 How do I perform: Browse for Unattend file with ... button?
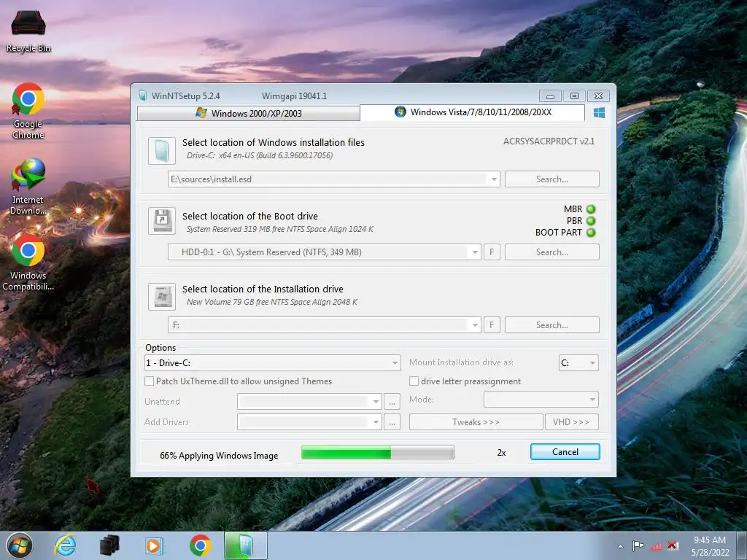392,402
